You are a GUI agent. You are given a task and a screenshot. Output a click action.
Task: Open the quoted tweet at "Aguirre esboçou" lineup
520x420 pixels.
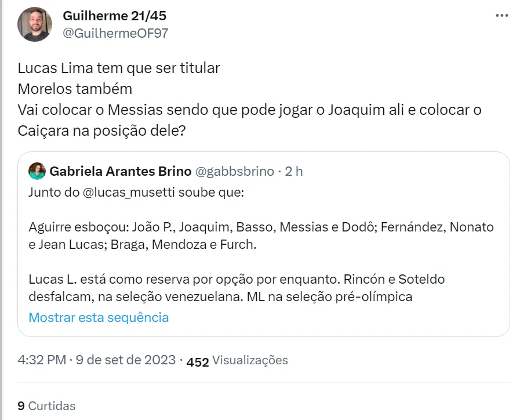[x=261, y=227]
